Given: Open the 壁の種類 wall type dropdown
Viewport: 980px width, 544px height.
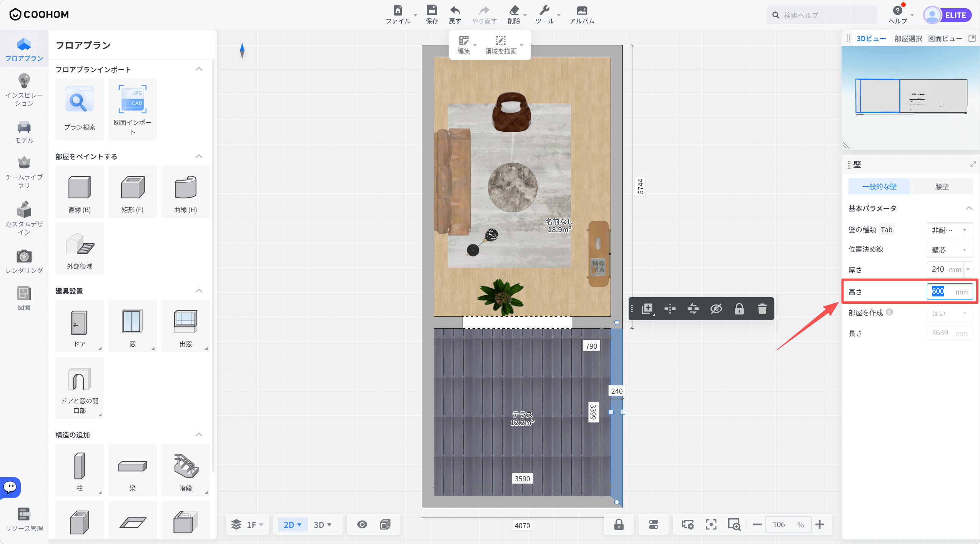Looking at the screenshot, I should click(949, 230).
